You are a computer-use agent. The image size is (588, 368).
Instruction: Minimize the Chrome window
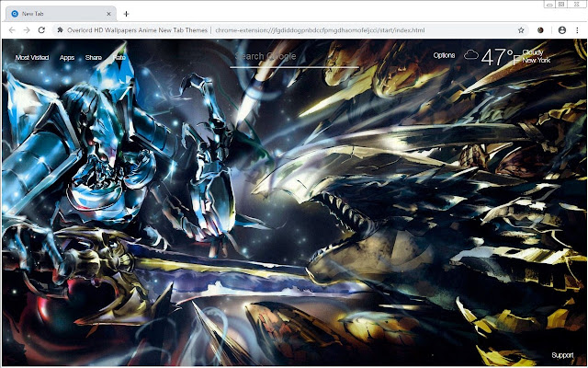pyautogui.click(x=550, y=4)
